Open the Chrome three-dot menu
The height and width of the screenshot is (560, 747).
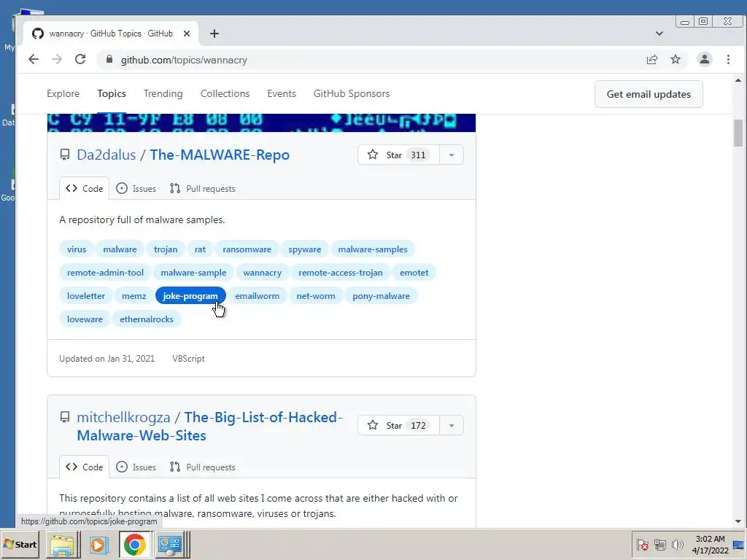click(x=728, y=60)
